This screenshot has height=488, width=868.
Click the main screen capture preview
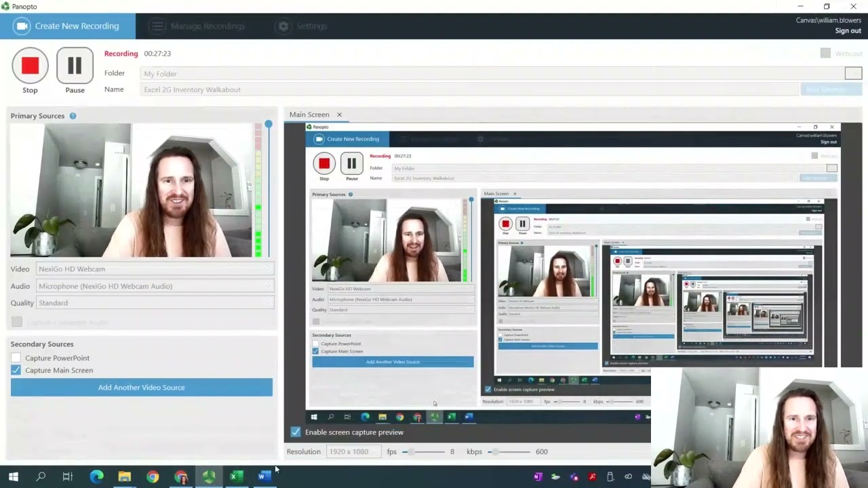(x=573, y=273)
